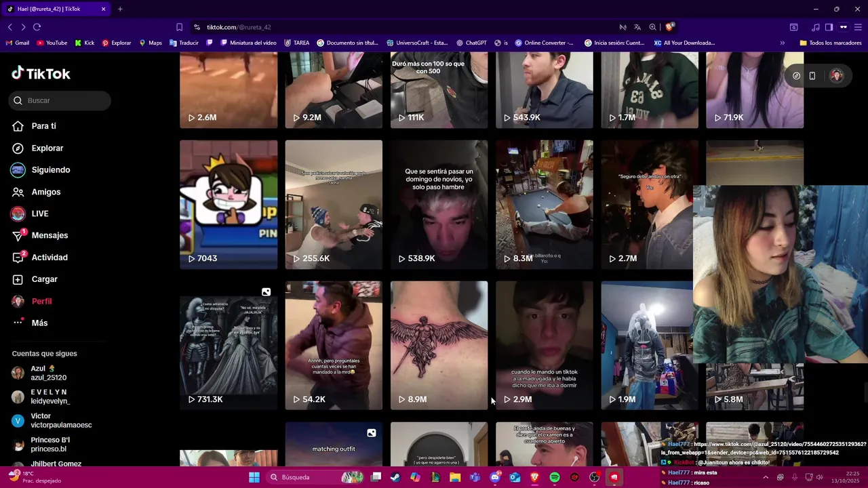Click the translate page icon

pyautogui.click(x=637, y=27)
